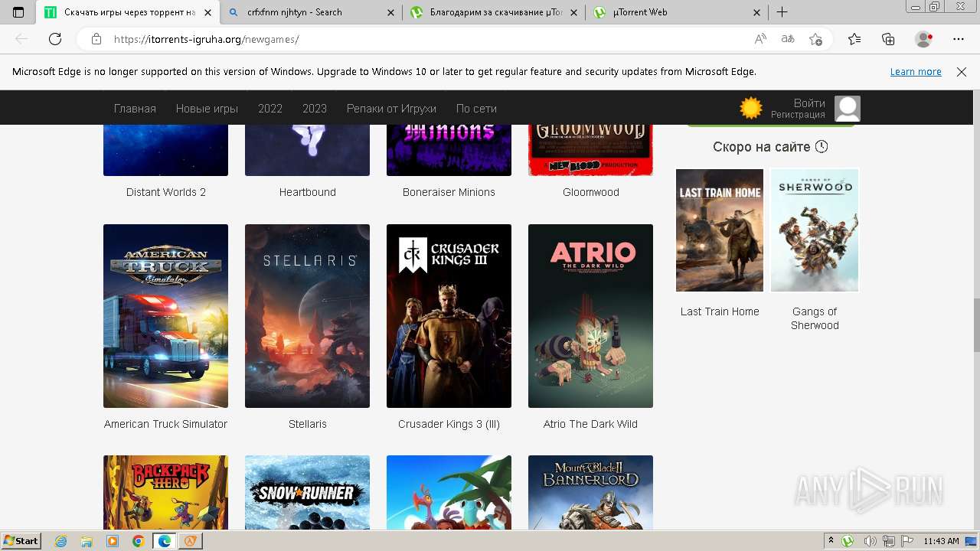The width and height of the screenshot is (980, 551).
Task: Add page to favorites star icon
Action: tap(816, 39)
